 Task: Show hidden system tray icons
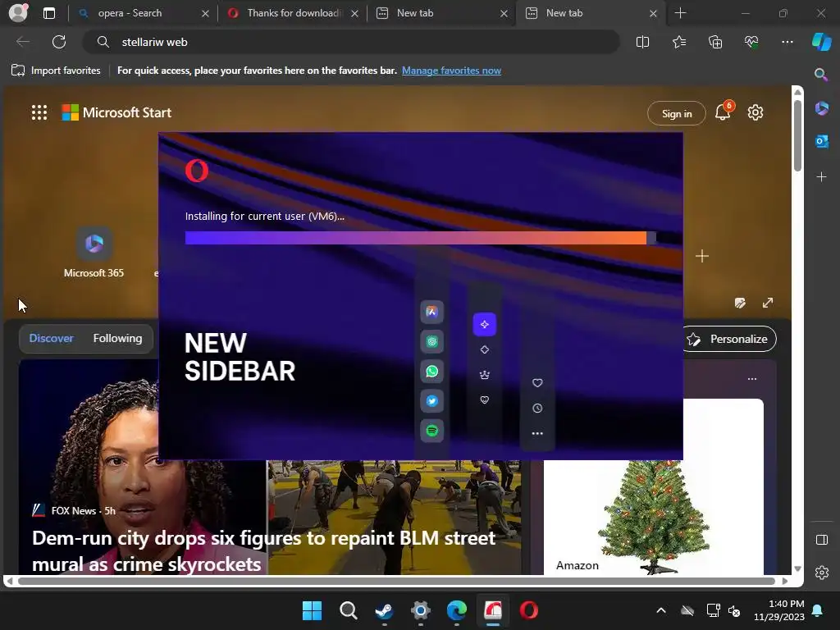661,610
